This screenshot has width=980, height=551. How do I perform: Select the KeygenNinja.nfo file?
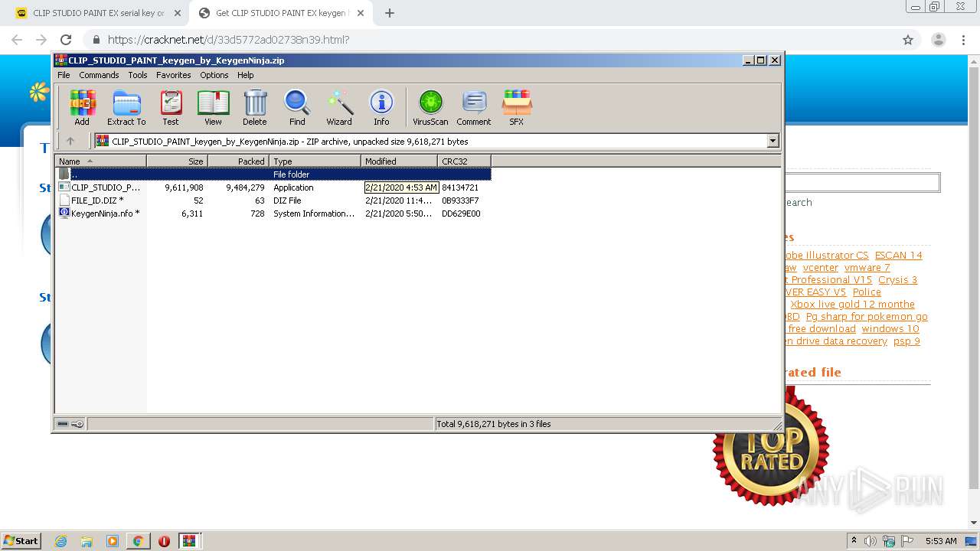click(100, 214)
